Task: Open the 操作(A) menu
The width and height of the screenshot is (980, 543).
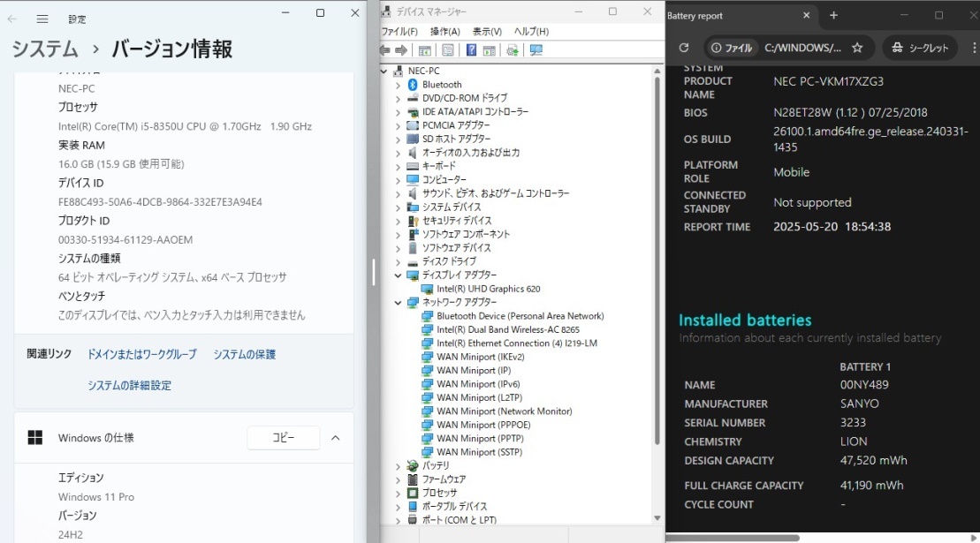Action: [x=445, y=31]
